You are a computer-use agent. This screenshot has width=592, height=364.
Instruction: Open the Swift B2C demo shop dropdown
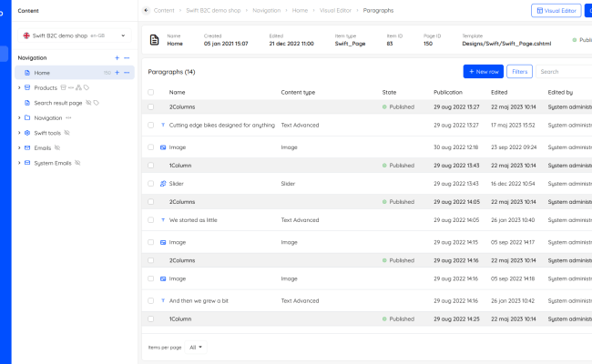point(75,35)
